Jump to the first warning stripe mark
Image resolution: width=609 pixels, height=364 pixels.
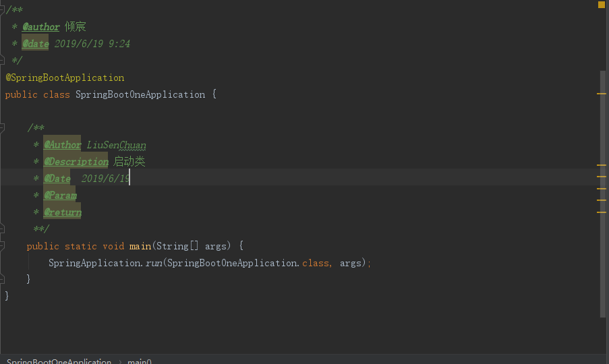coord(601,94)
